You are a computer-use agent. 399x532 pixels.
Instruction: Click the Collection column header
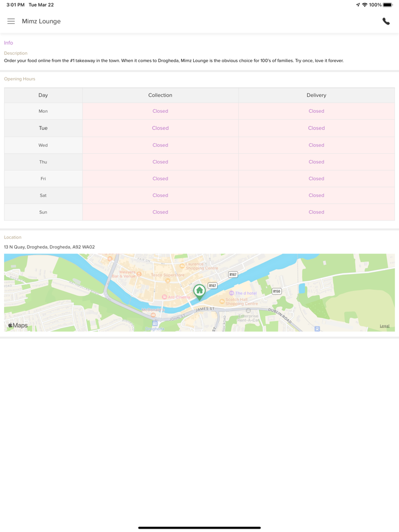tap(160, 95)
